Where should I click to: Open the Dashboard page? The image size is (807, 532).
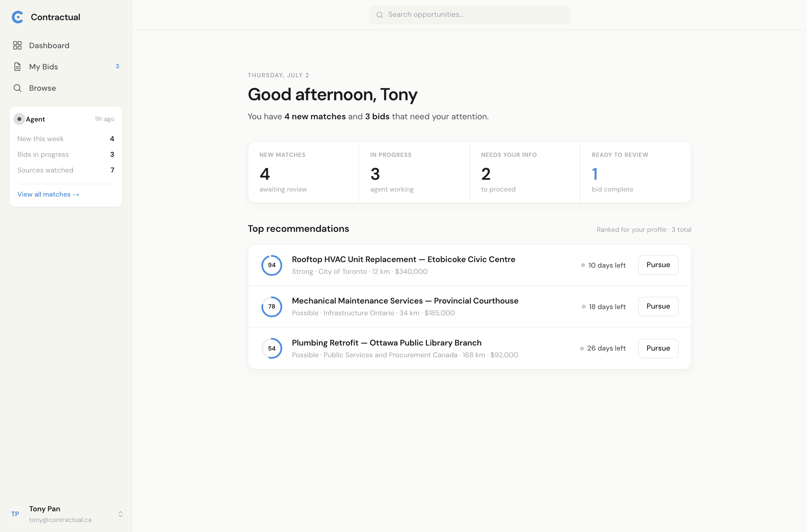coord(66,45)
